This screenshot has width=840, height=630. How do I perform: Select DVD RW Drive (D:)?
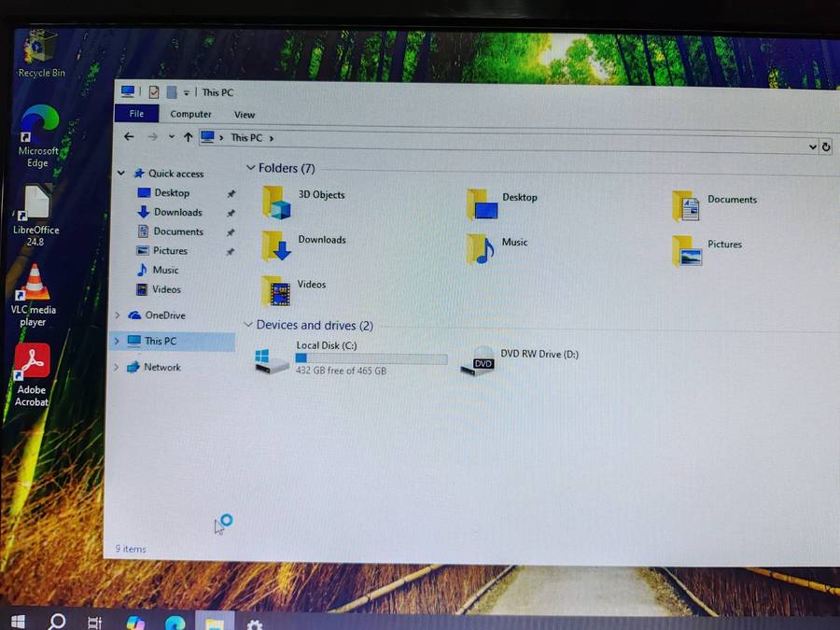point(480,360)
